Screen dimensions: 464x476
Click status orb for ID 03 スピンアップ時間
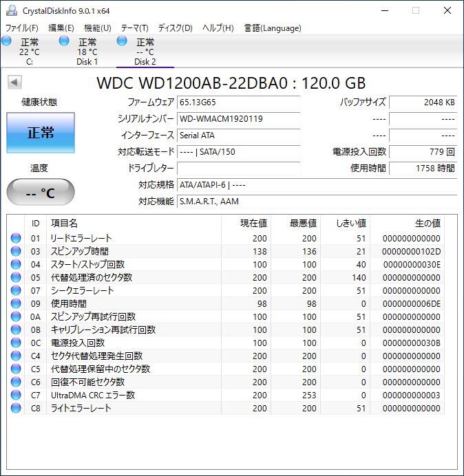[x=16, y=251]
